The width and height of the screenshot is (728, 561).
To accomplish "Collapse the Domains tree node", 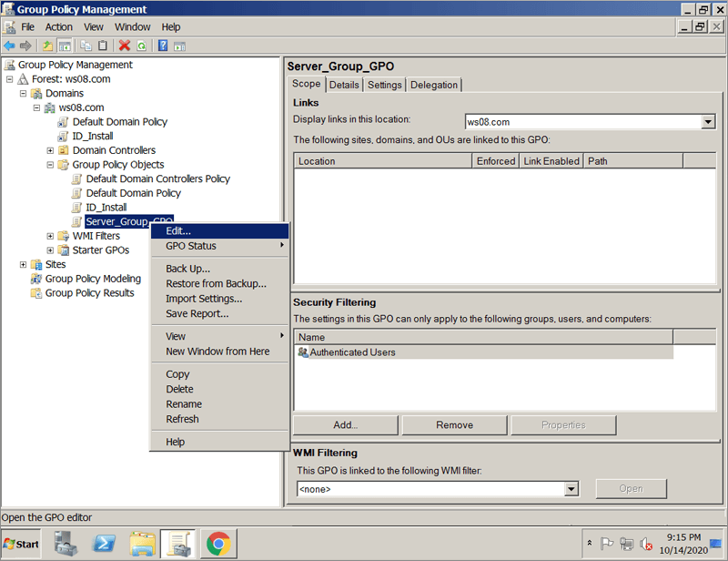I will [x=23, y=94].
